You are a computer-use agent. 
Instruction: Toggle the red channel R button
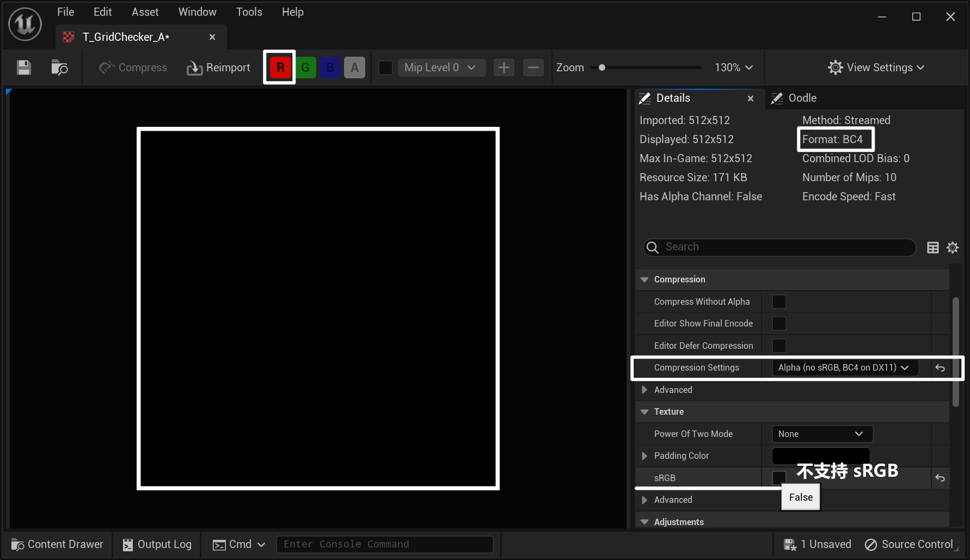[x=280, y=67]
